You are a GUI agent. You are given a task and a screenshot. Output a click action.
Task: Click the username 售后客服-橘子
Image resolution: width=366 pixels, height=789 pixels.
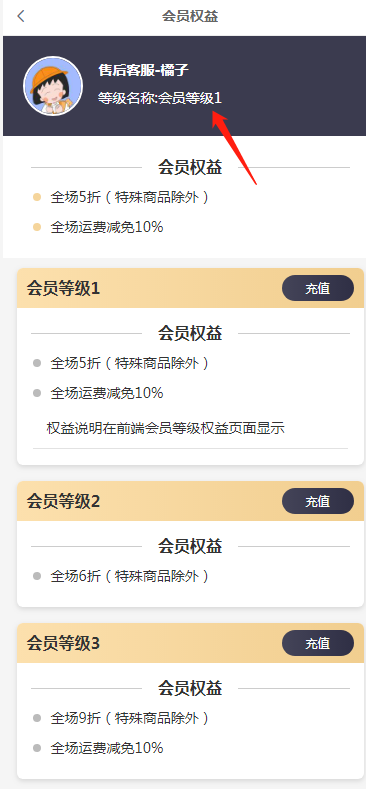point(143,70)
